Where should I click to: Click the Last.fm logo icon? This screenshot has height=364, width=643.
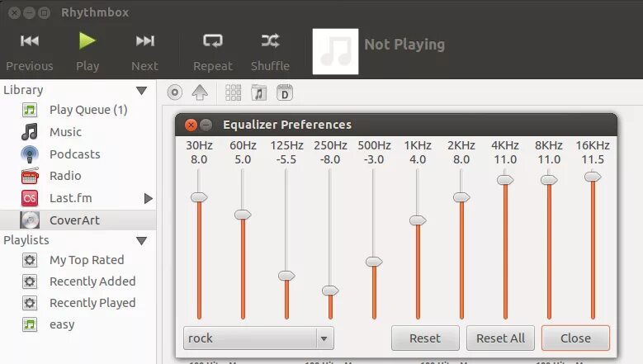tap(30, 198)
